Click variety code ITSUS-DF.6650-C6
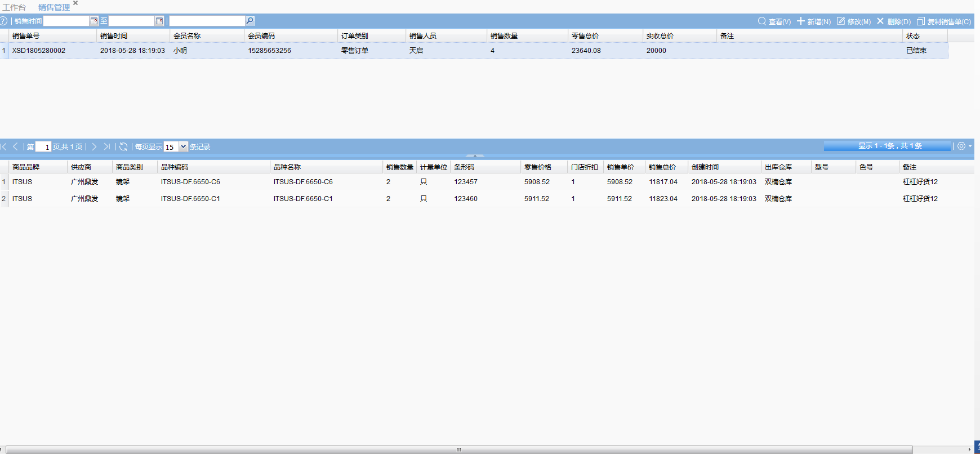This screenshot has height=454, width=980. click(x=190, y=182)
